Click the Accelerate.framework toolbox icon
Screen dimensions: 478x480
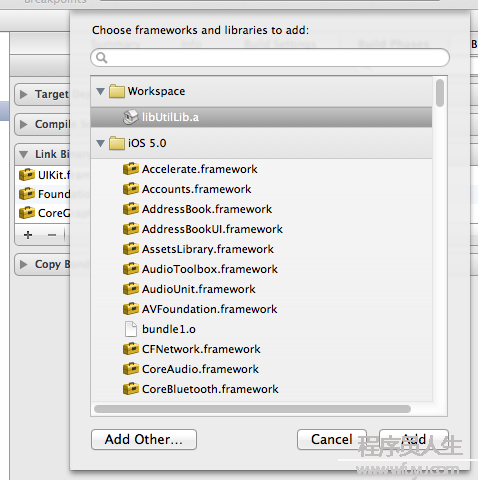[131, 169]
